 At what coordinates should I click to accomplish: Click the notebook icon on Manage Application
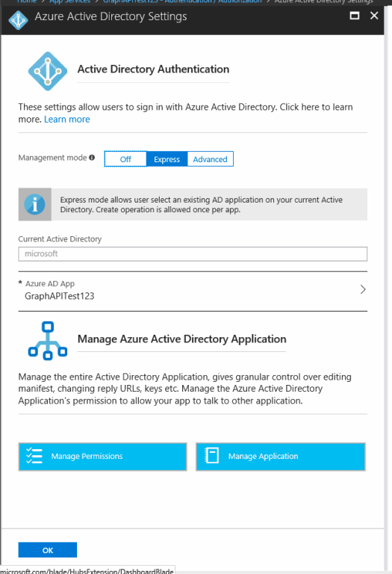pyautogui.click(x=211, y=456)
